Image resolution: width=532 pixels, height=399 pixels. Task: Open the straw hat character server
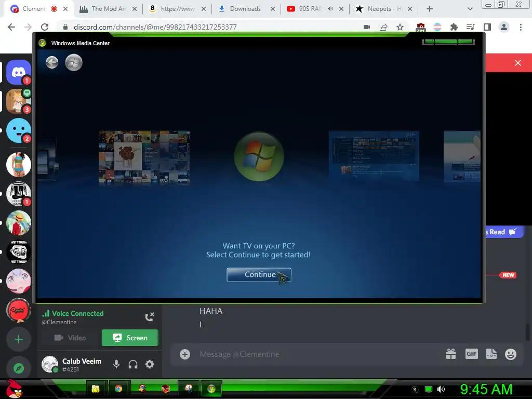click(x=18, y=223)
